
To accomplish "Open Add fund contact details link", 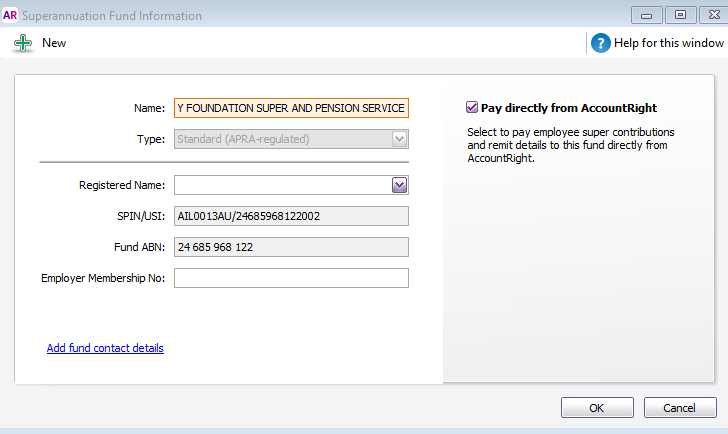I will click(105, 348).
